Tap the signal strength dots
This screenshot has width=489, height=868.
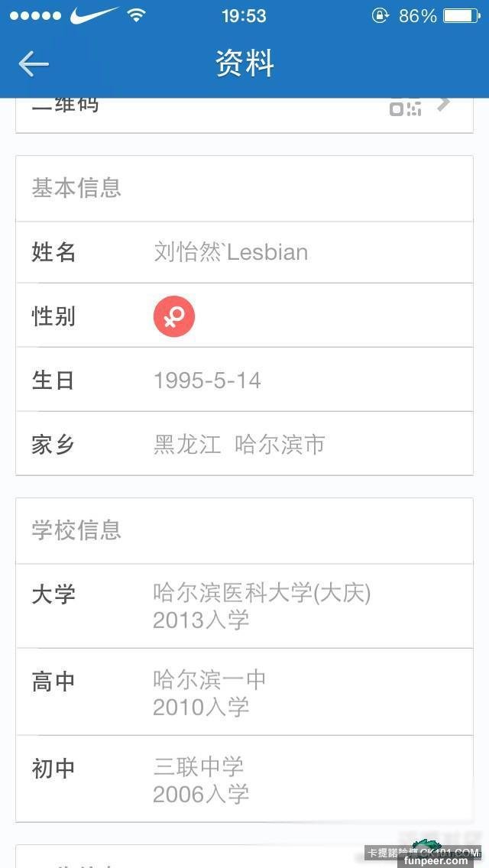[x=34, y=15]
